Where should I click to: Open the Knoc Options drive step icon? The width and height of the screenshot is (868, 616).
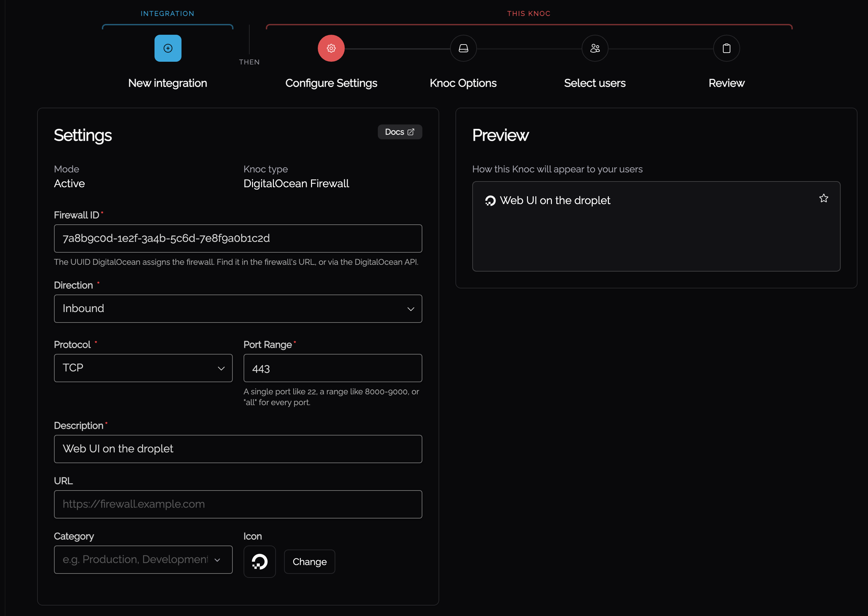pyautogui.click(x=463, y=48)
